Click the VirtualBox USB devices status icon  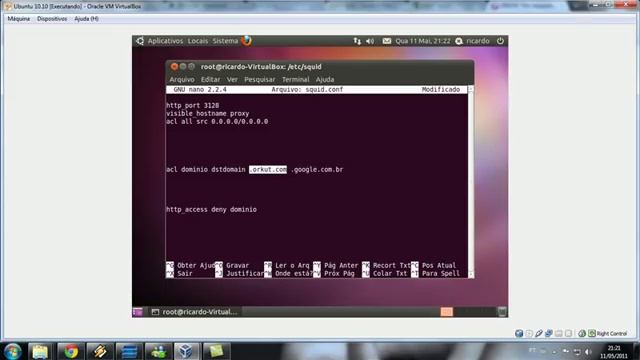click(x=539, y=333)
